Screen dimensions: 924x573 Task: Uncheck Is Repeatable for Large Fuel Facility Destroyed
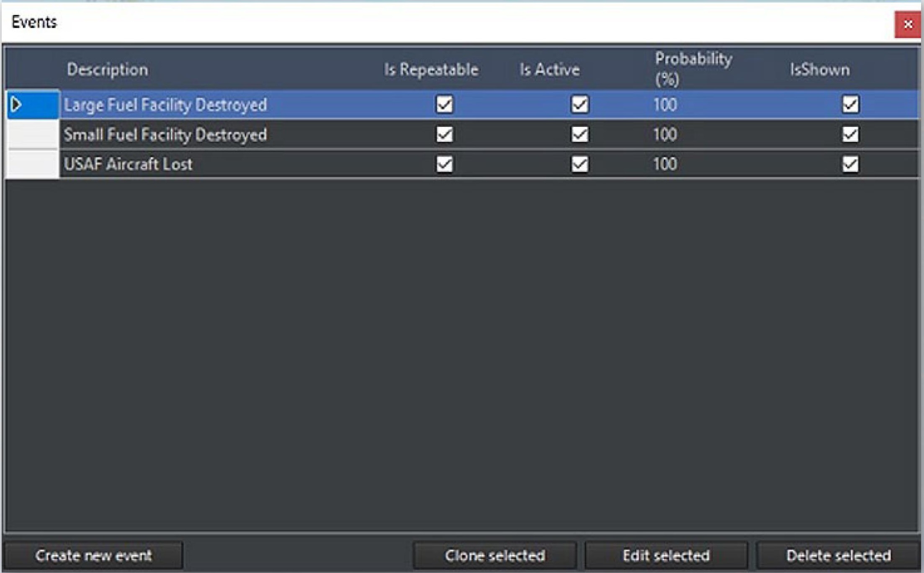444,105
